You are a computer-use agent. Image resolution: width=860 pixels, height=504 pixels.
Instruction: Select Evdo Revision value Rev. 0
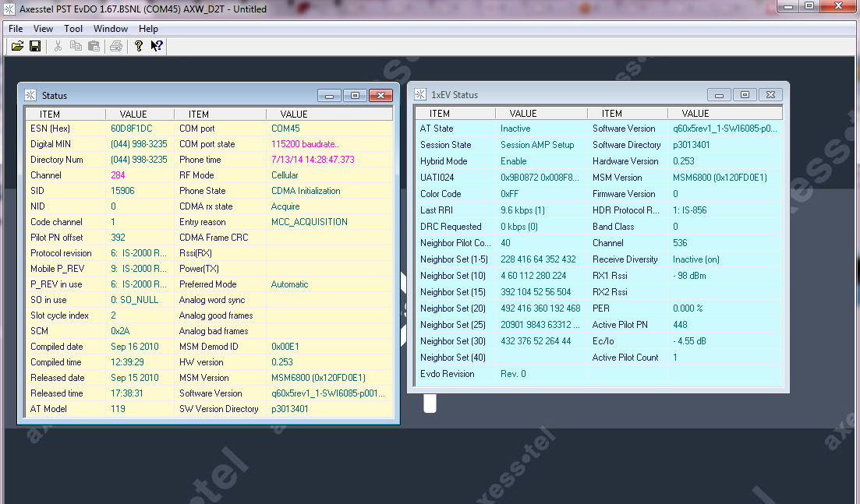(513, 374)
